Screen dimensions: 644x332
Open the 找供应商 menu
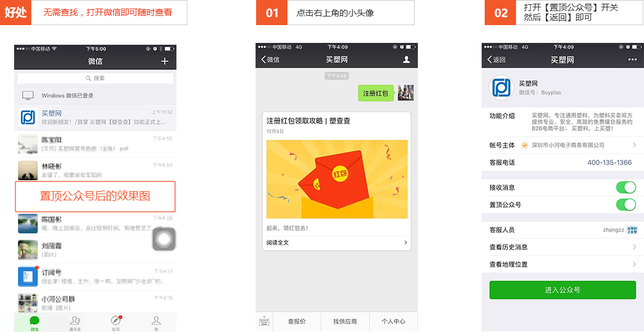coord(345,322)
